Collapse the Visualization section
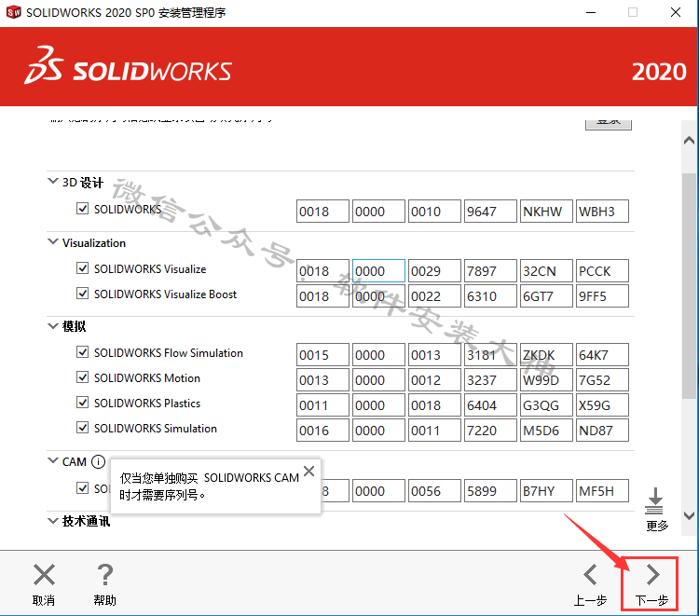 tap(53, 241)
